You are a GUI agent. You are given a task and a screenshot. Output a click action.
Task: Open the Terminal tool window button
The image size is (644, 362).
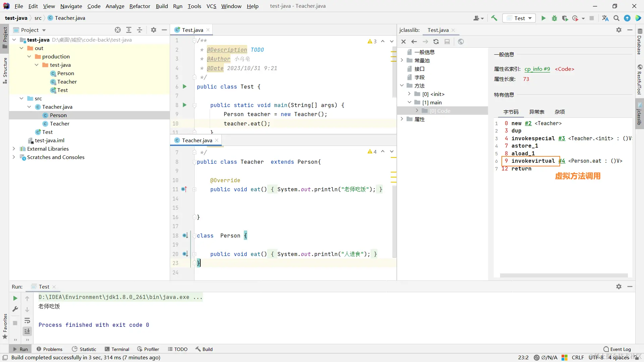click(x=117, y=349)
